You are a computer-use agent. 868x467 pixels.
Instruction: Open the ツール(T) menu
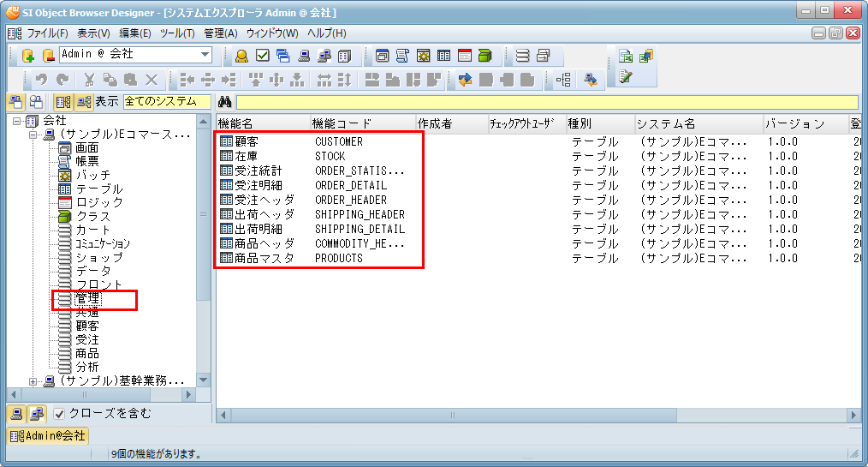pyautogui.click(x=177, y=33)
